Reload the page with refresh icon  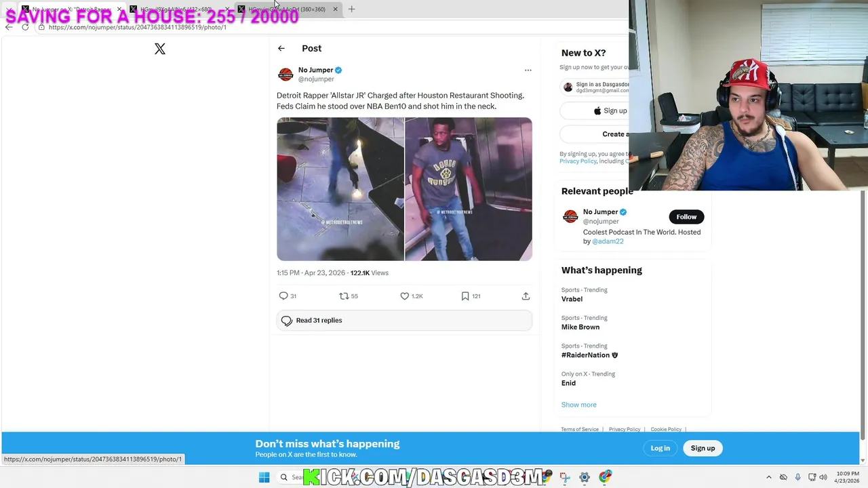[x=25, y=27]
